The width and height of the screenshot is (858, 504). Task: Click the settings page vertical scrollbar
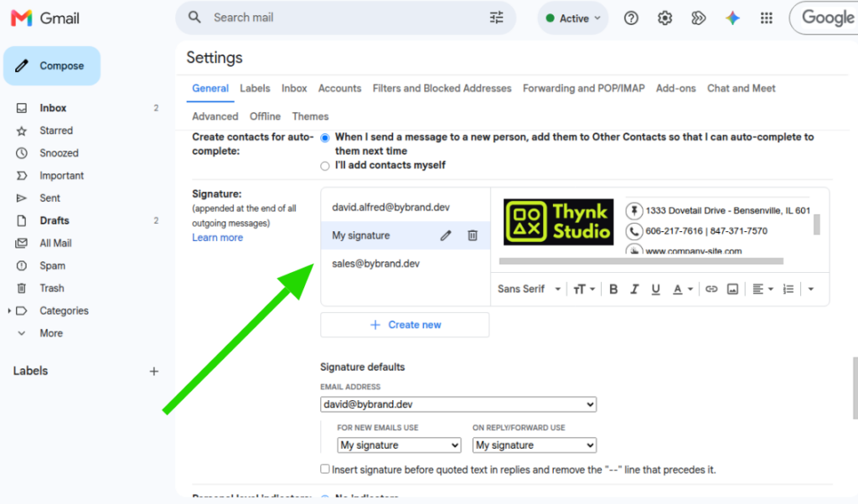tap(855, 388)
